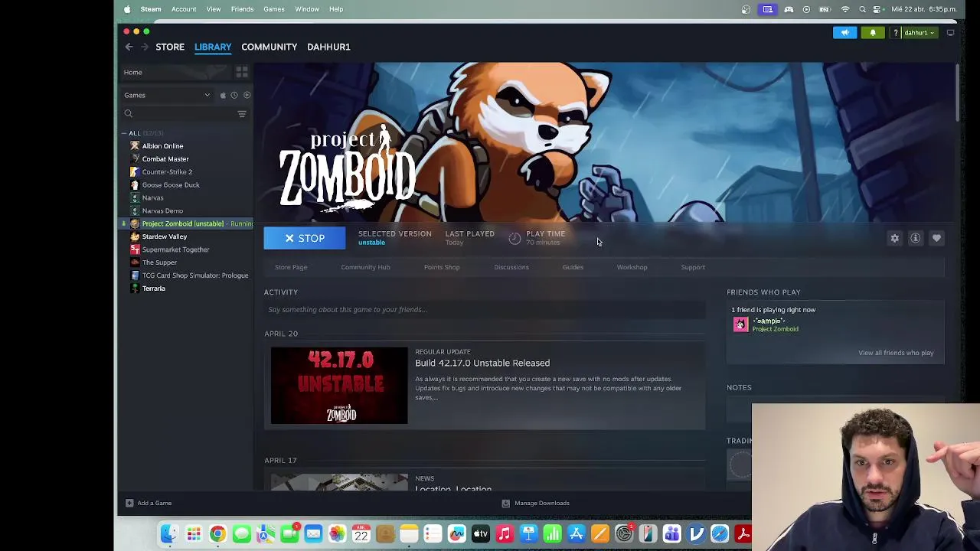Stop the running Project Zomboid game

tap(305, 238)
